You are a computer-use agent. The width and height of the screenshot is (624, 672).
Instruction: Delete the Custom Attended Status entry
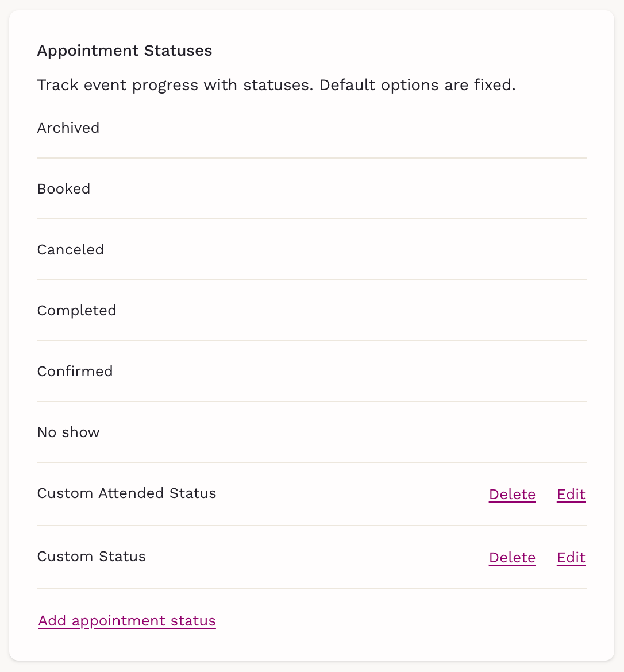(512, 495)
